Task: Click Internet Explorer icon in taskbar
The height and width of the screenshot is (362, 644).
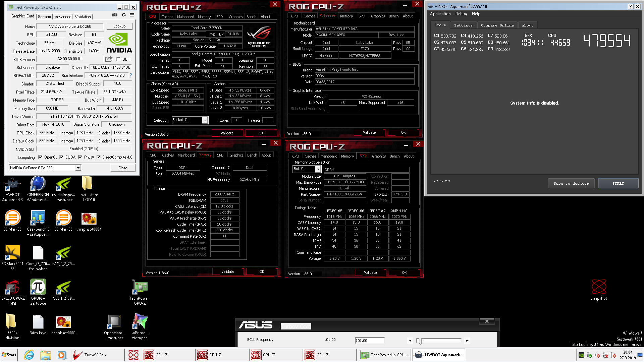Action: click(x=29, y=355)
